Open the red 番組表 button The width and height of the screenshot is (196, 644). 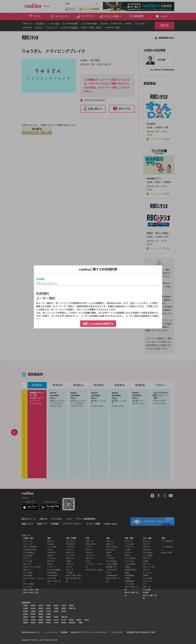pyautogui.click(x=164, y=25)
